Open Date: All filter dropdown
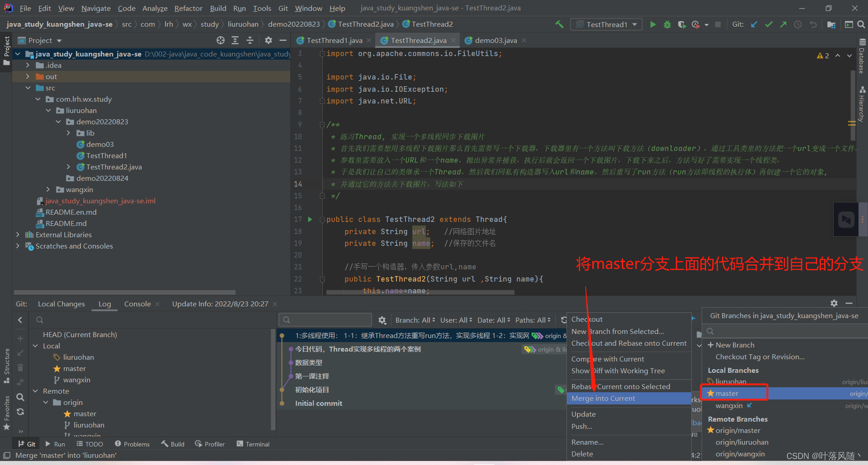868x465 pixels. (494, 320)
